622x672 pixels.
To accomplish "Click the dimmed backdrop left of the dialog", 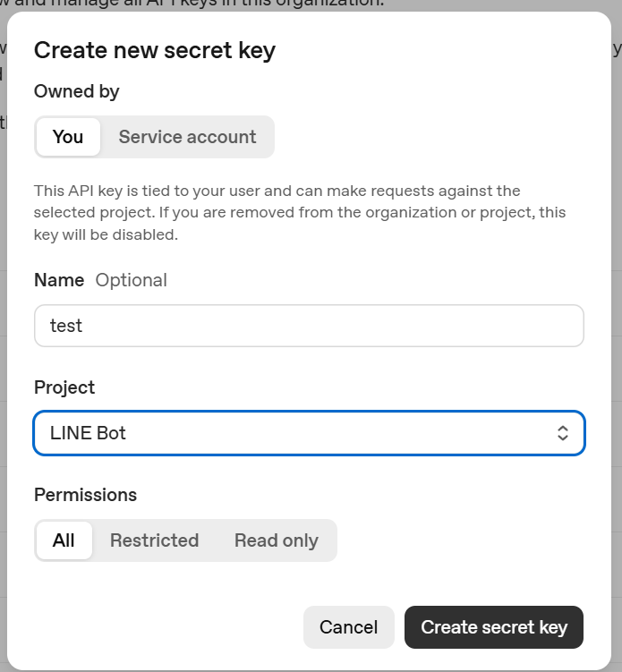I will pos(3,358).
